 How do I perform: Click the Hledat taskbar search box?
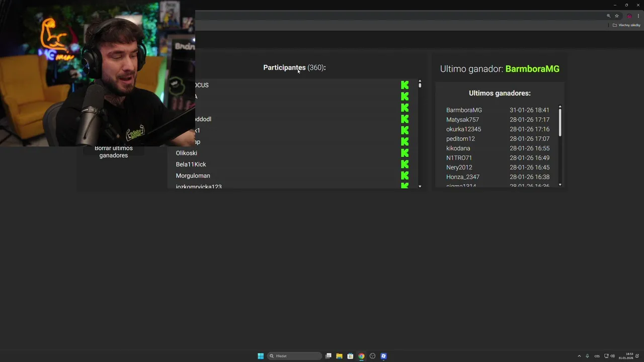coord(295,356)
